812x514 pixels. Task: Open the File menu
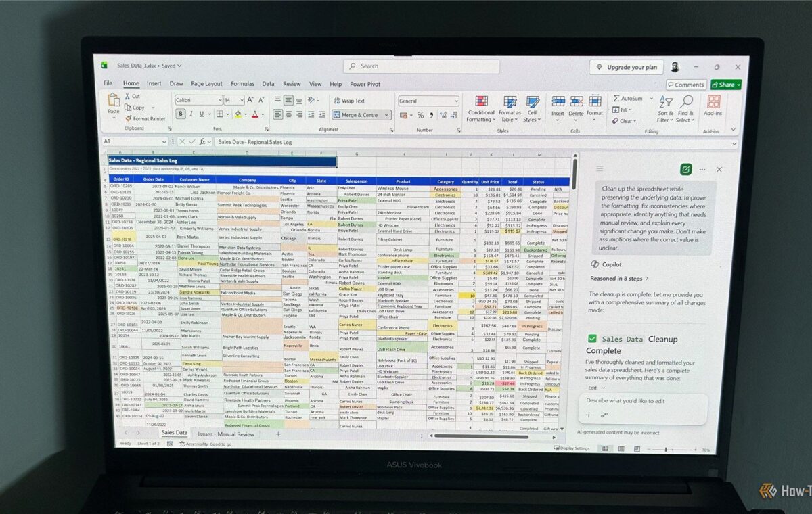108,84
